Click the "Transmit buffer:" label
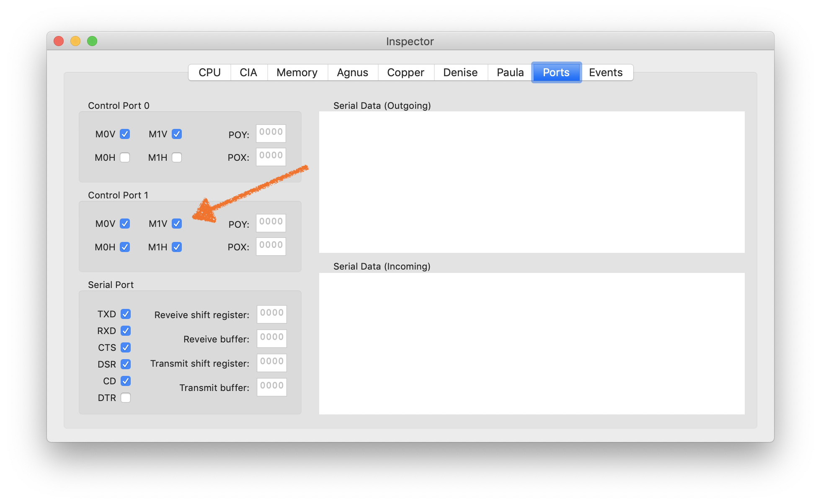This screenshot has height=504, width=821. pyautogui.click(x=214, y=388)
